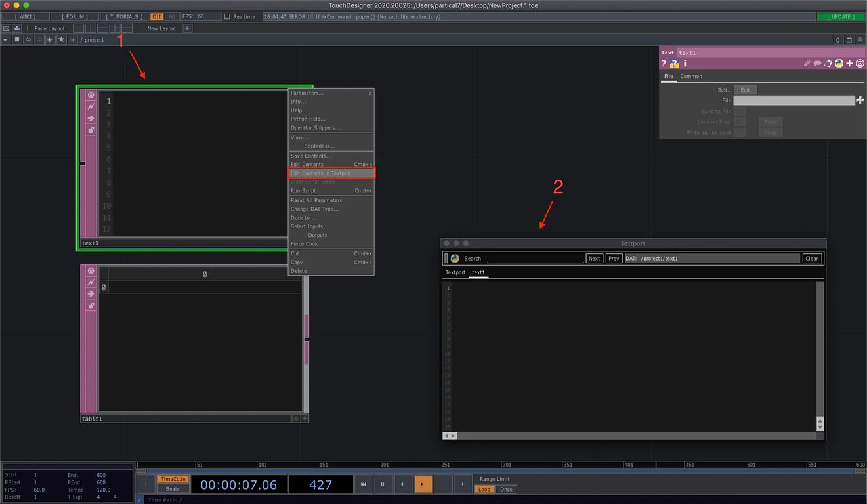
Task: Choose 'Run Script' in context menu
Action: click(x=331, y=191)
